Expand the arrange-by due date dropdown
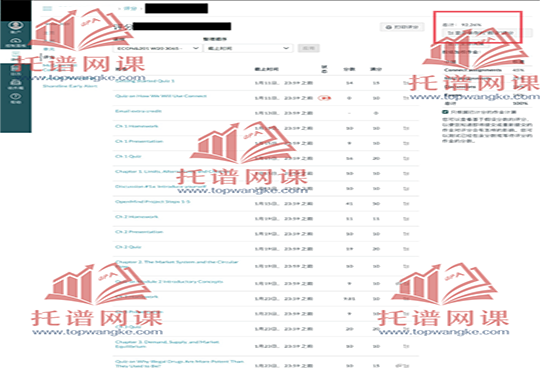540x374 pixels. point(248,48)
